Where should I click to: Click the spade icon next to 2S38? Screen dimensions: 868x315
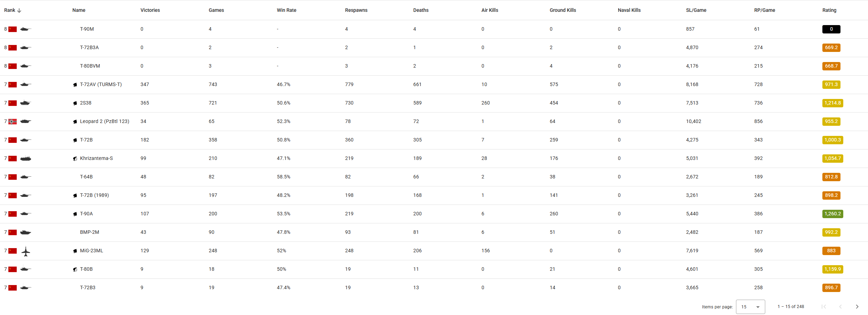click(x=75, y=103)
